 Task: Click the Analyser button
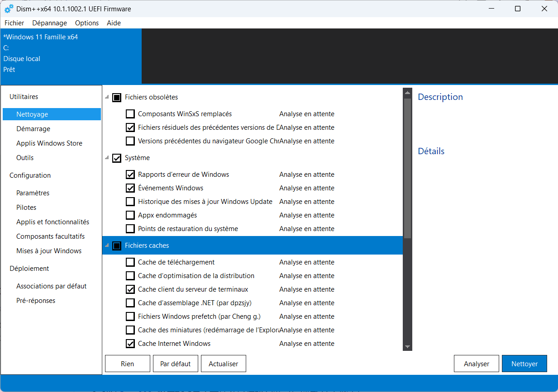click(477, 364)
